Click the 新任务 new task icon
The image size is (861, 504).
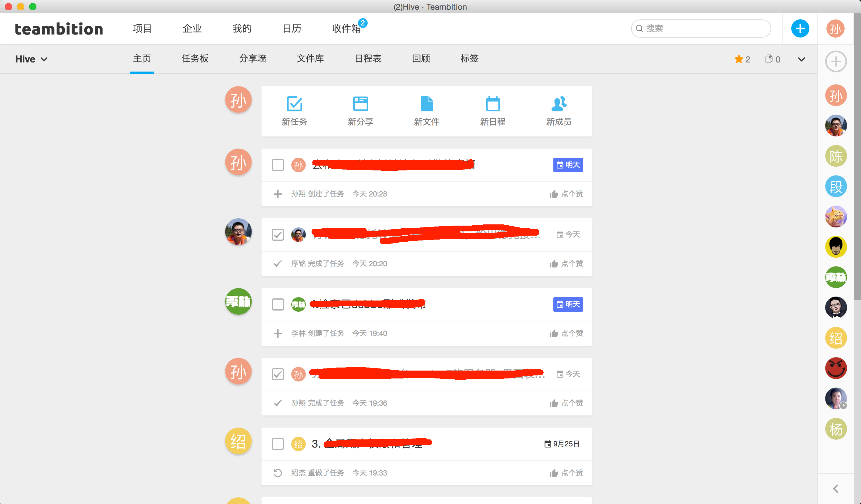pos(294,104)
